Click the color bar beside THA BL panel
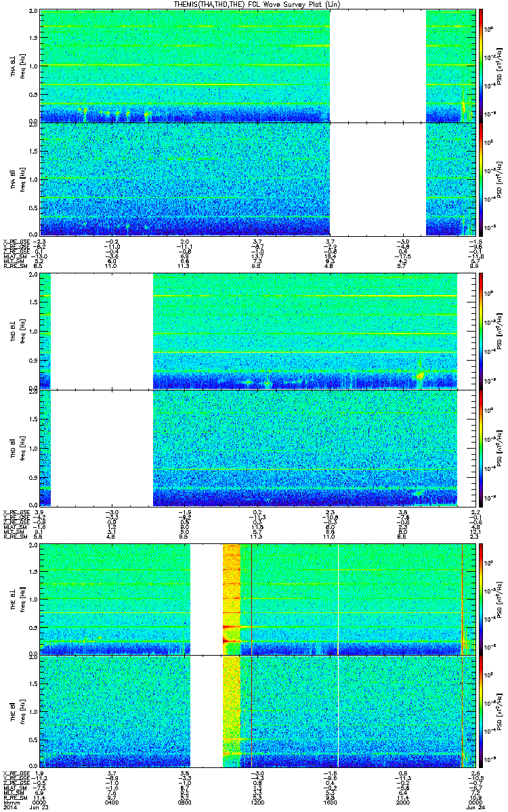The width and height of the screenshot is (508, 812). (x=481, y=66)
